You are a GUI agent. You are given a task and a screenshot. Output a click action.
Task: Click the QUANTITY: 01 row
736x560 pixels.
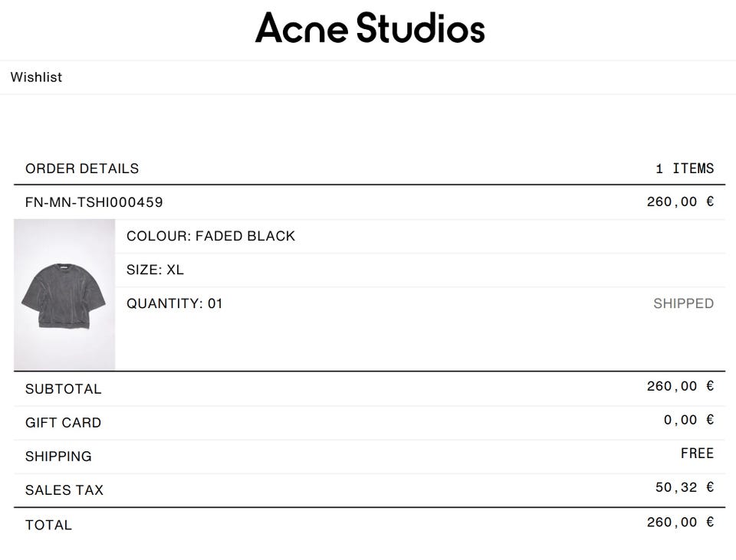(175, 303)
